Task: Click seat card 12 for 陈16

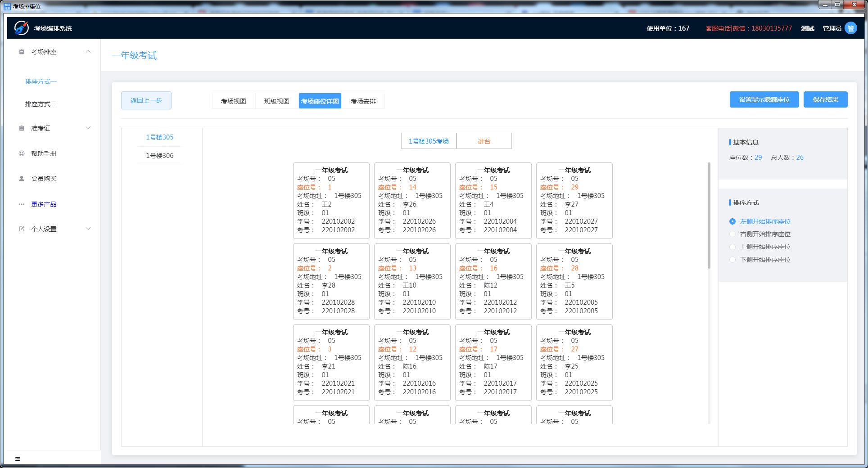Action: 412,363
